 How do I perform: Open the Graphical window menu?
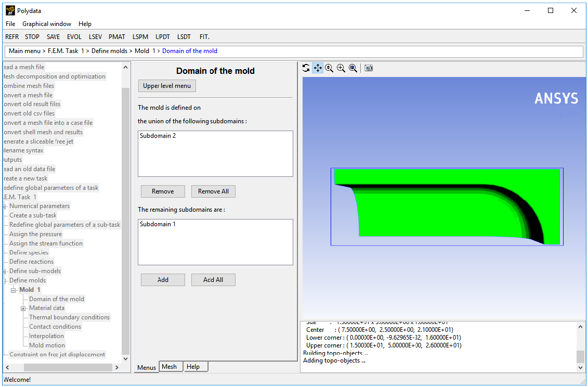click(x=46, y=23)
